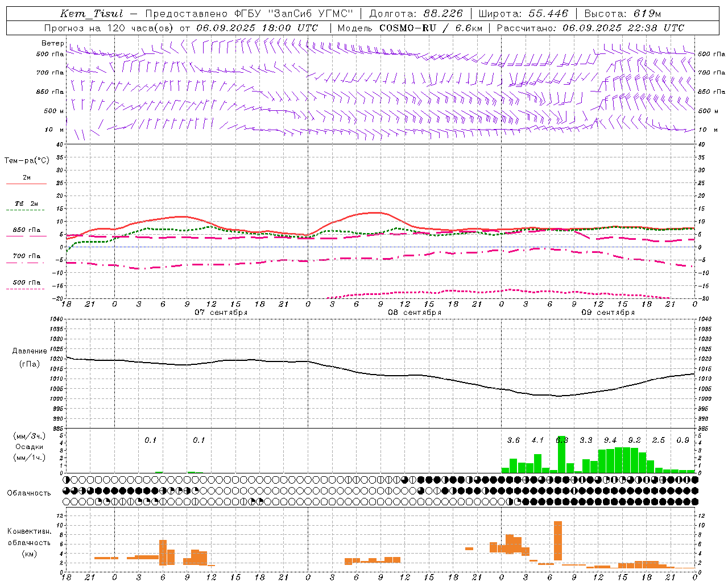The height and width of the screenshot is (582, 728).
Task: Click the "Высота: 619м" header value
Action: coord(623,14)
